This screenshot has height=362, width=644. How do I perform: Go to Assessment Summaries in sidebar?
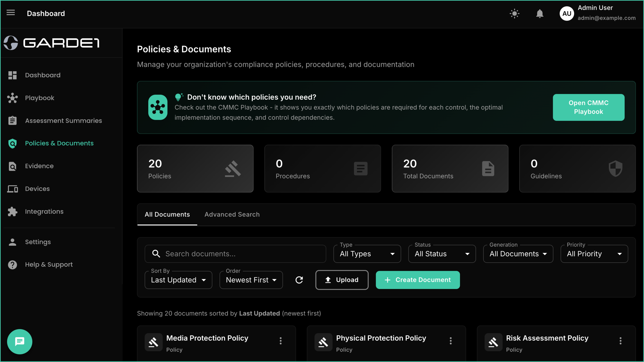click(x=63, y=121)
